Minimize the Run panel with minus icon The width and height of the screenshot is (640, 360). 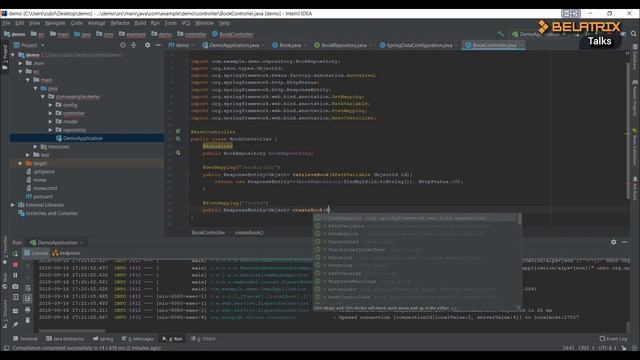624,242
